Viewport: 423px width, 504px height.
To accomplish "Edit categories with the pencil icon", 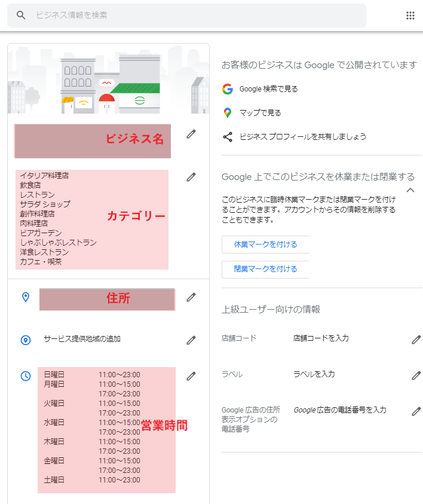I will tap(191, 177).
